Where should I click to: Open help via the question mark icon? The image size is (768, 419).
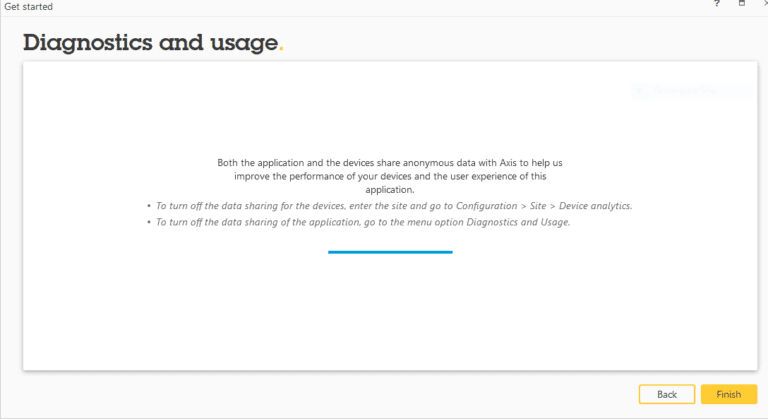[716, 5]
